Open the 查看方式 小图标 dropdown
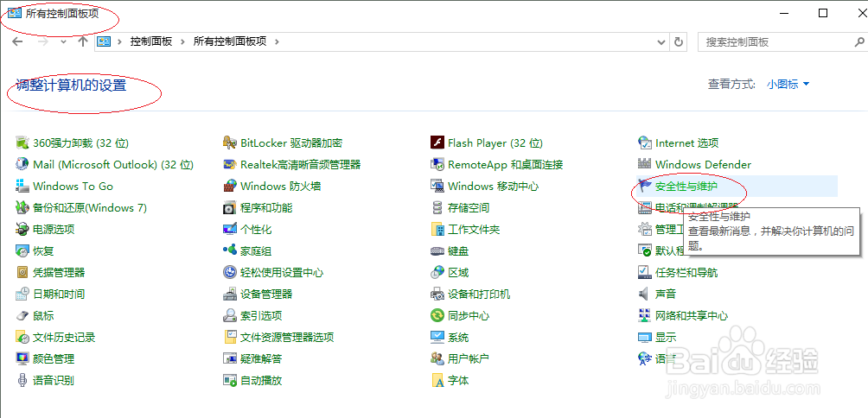 pyautogui.click(x=788, y=85)
